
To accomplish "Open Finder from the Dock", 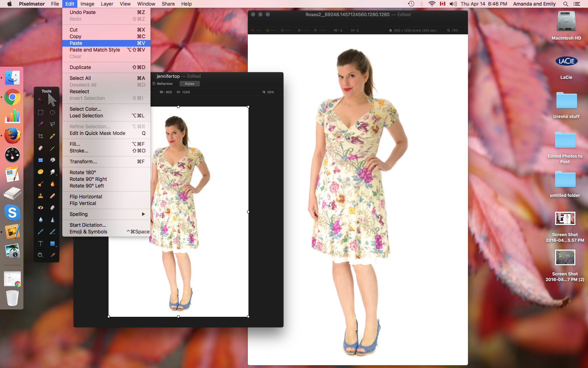I will (x=12, y=78).
